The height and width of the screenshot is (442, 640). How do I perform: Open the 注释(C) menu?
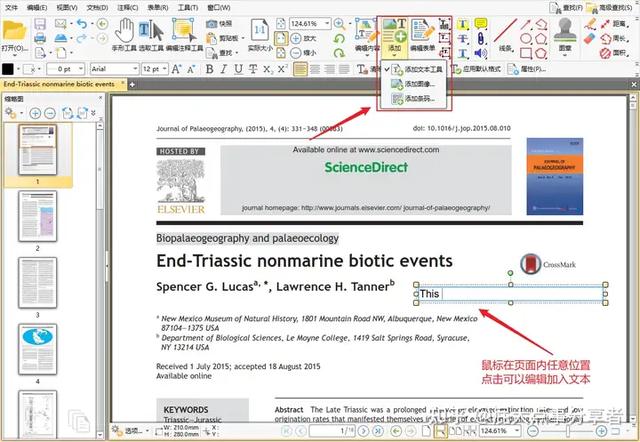127,7
